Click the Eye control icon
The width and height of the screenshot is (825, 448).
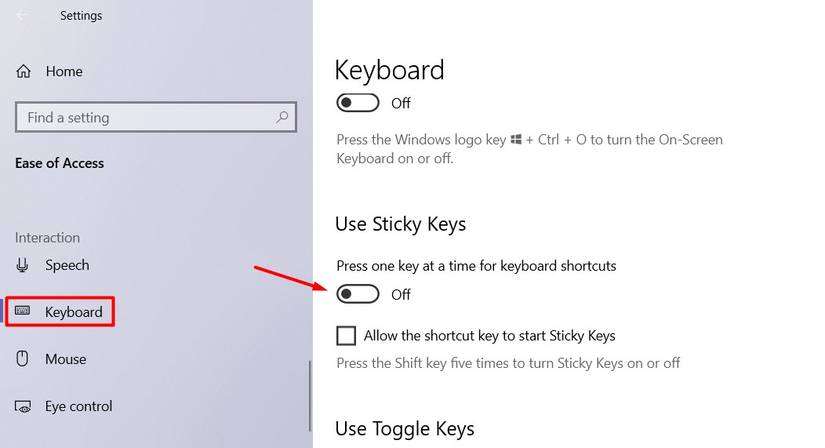pos(24,406)
